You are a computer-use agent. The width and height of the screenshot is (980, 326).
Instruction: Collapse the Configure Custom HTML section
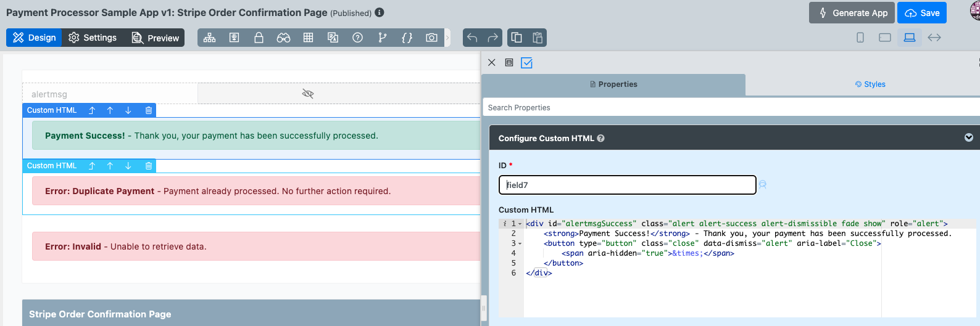(x=968, y=137)
